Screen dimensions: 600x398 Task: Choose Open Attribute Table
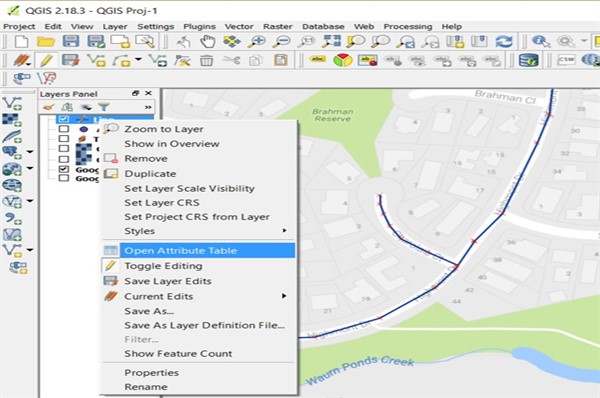(x=198, y=251)
